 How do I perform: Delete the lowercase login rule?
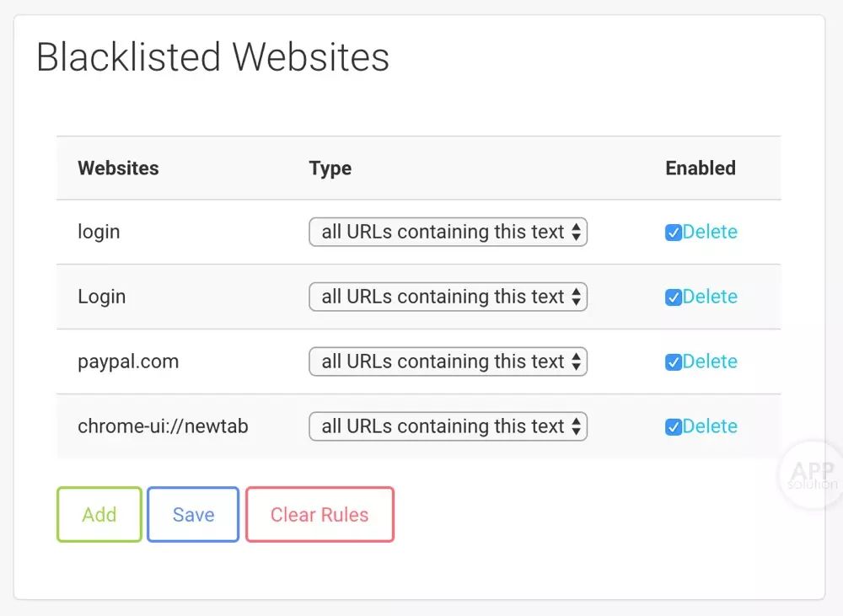pyautogui.click(x=710, y=232)
